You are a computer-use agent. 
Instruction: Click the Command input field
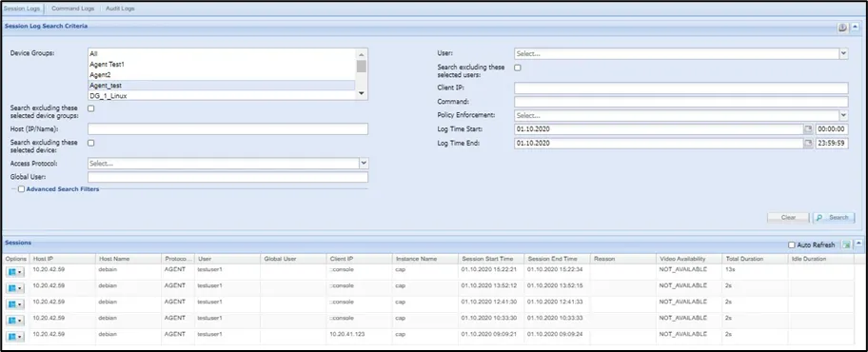point(681,102)
